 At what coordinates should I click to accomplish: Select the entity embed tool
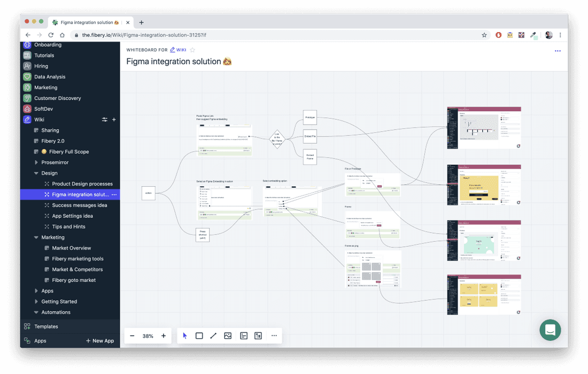258,335
